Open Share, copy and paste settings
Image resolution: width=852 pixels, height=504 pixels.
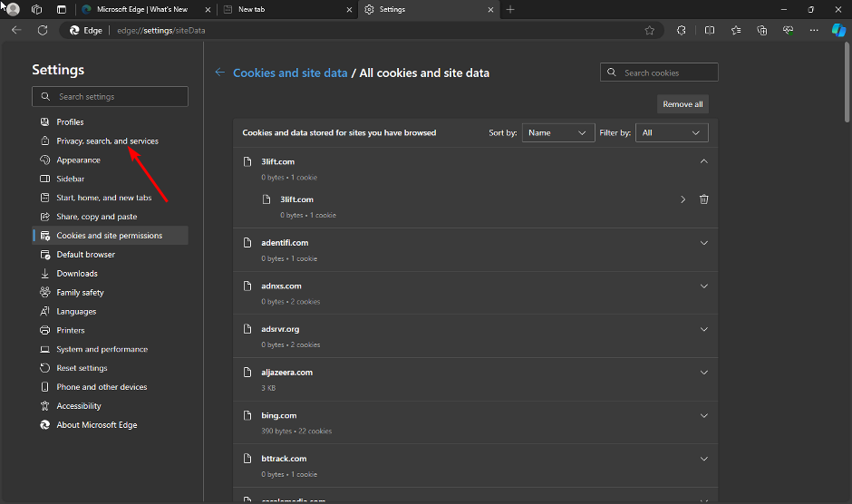coord(110,217)
